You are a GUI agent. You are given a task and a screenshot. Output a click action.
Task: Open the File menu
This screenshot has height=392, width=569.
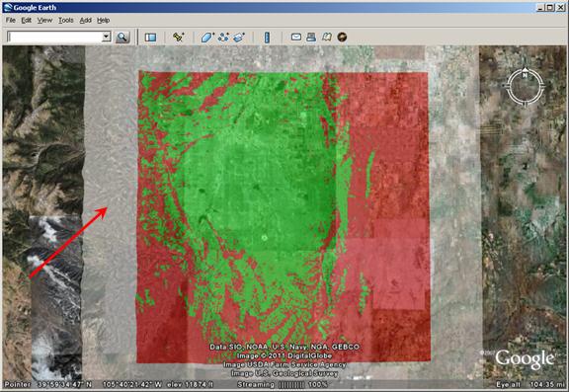(x=11, y=21)
